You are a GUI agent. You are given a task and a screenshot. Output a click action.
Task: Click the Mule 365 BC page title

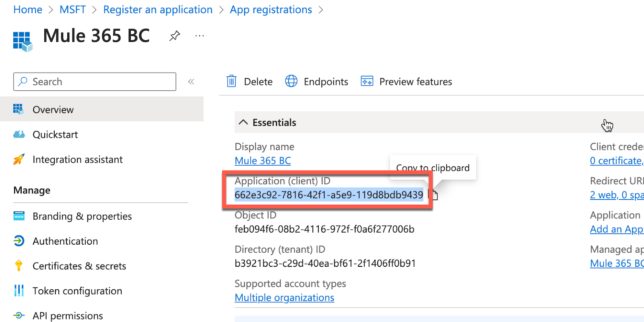tap(96, 36)
